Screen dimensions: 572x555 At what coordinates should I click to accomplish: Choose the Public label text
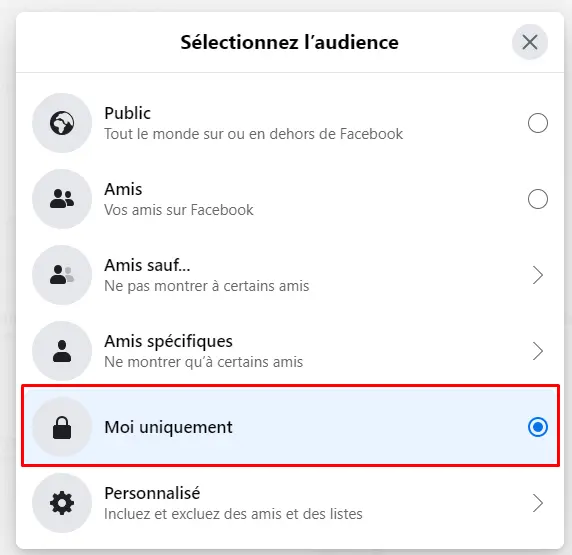pyautogui.click(x=127, y=113)
